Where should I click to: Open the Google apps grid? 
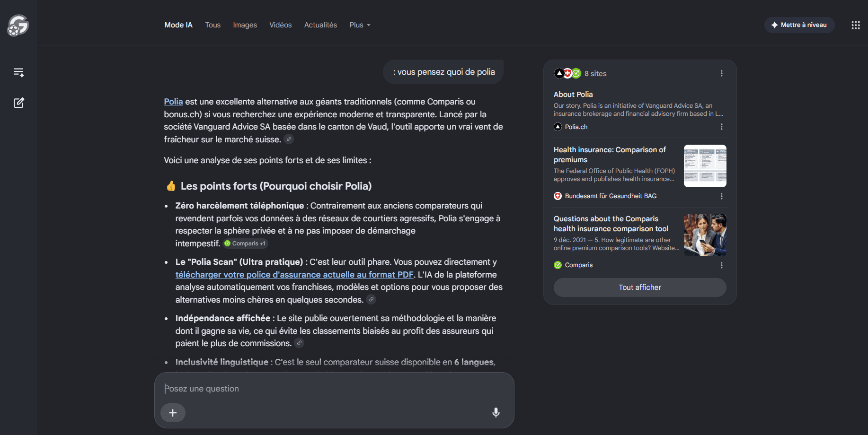click(x=855, y=25)
